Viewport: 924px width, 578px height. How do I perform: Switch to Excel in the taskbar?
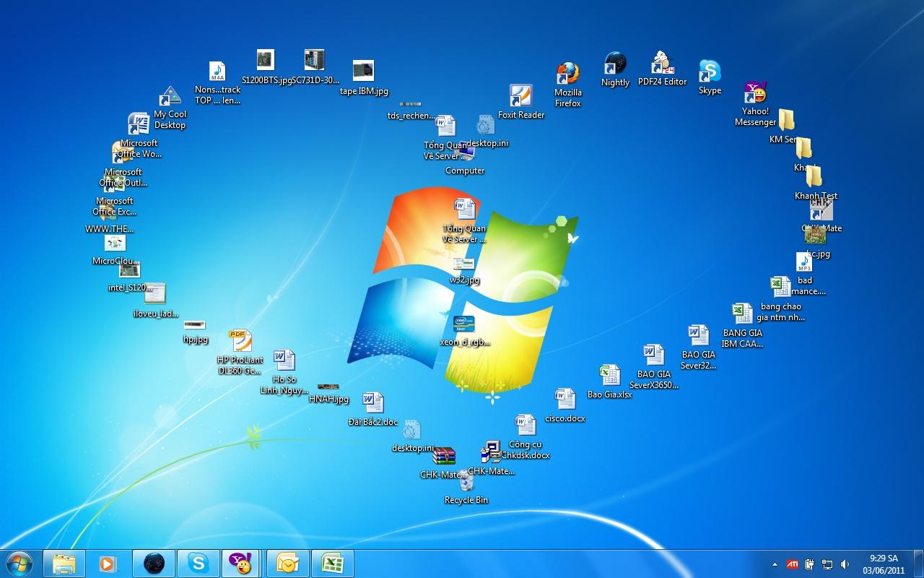pos(332,564)
